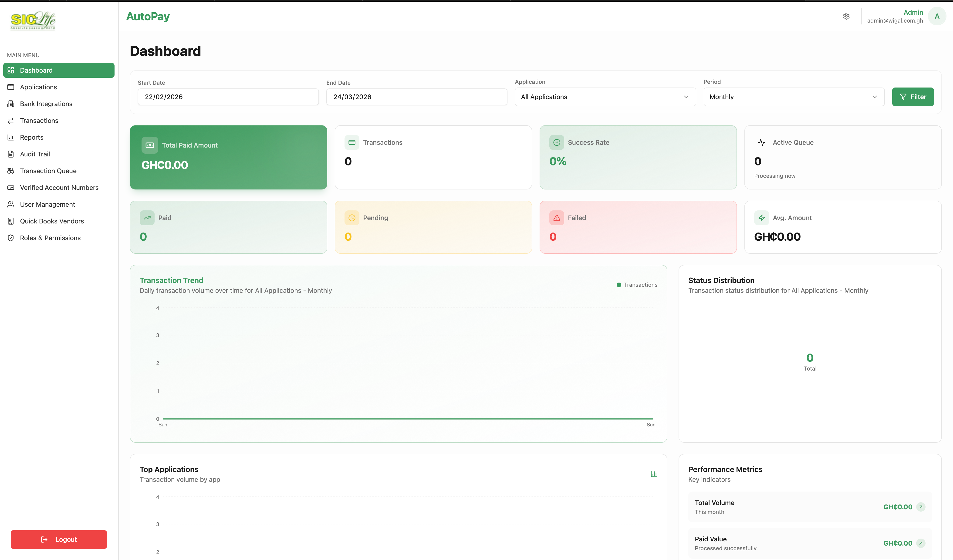Click the Roles & Permissions shield icon
This screenshot has height=560, width=953.
click(11, 238)
